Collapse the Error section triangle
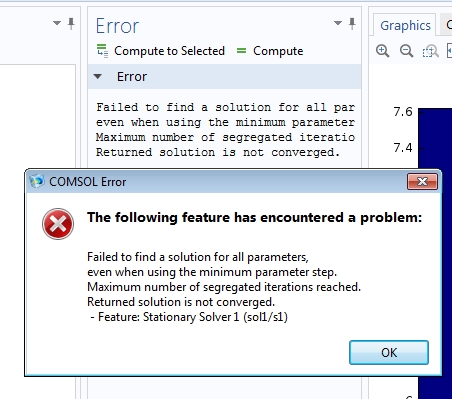The width and height of the screenshot is (452, 399). tap(98, 77)
